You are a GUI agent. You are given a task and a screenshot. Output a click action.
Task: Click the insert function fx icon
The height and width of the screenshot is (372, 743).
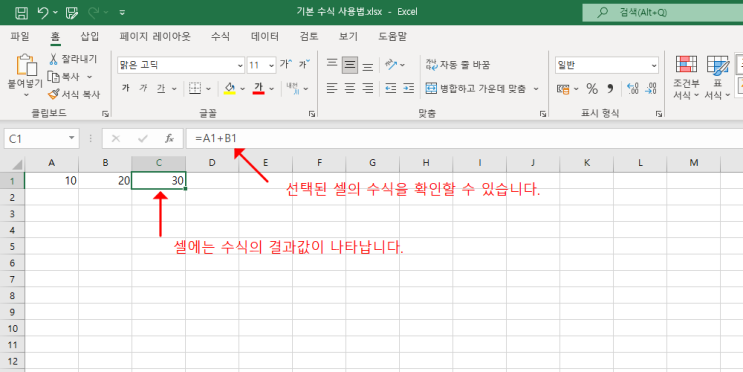click(x=169, y=138)
